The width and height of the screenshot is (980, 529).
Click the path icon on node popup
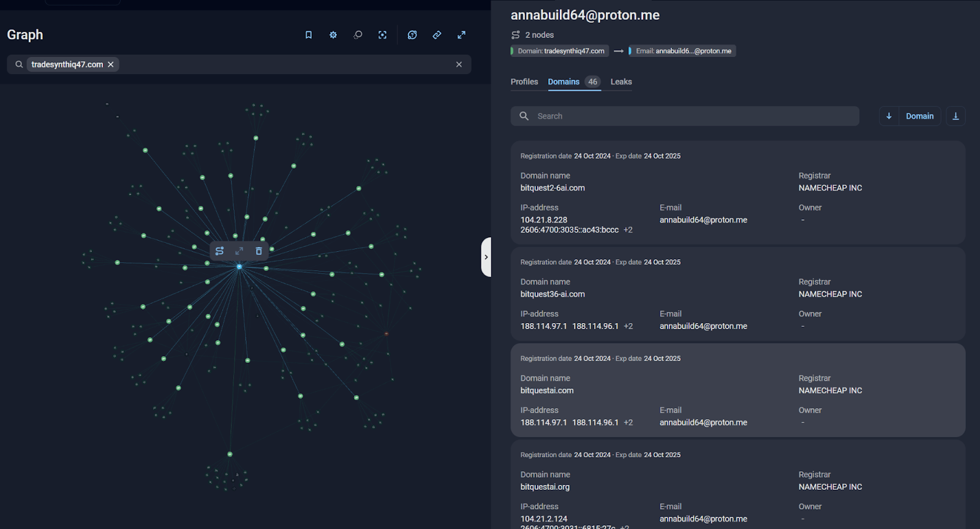coord(219,251)
